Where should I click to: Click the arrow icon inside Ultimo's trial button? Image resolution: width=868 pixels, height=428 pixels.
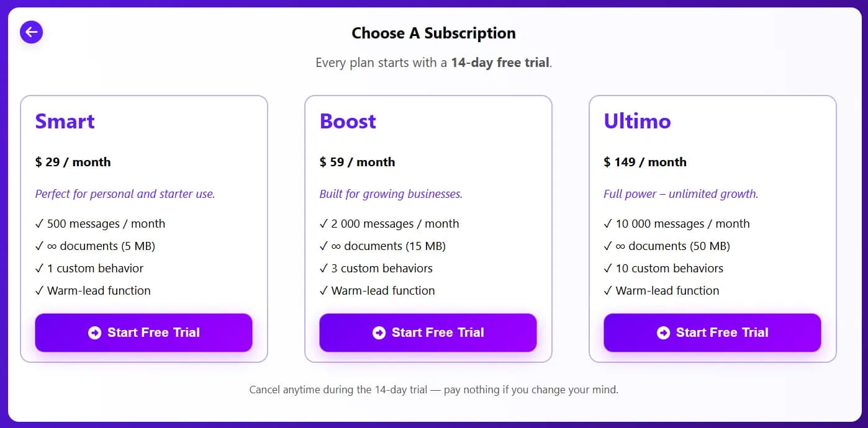coord(662,332)
